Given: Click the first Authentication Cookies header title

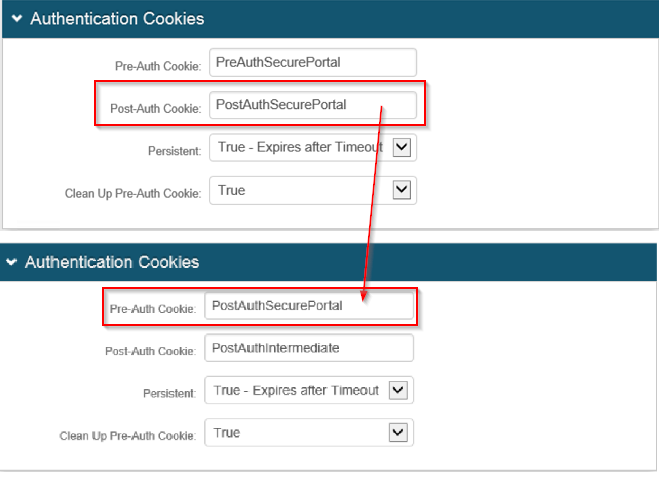Looking at the screenshot, I should 117,19.
